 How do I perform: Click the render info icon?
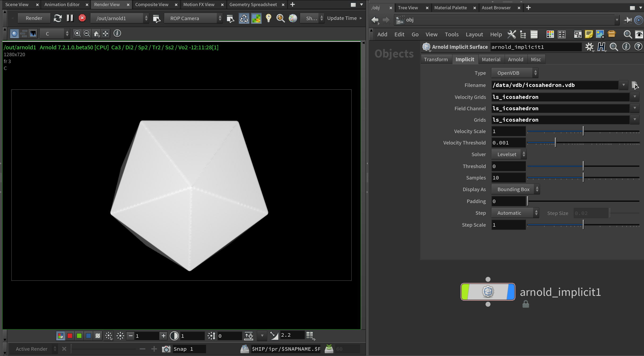[117, 33]
